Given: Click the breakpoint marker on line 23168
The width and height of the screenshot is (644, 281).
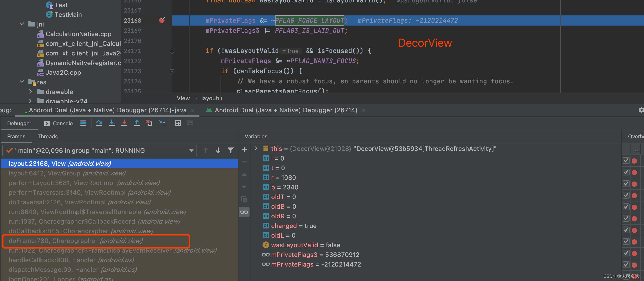Looking at the screenshot, I should coord(162,20).
